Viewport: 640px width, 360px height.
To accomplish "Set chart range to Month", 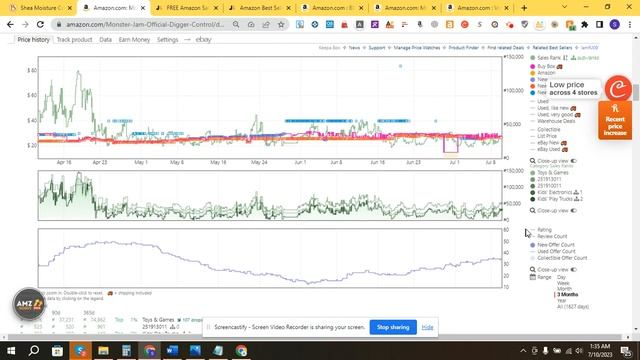I will coord(564,289).
